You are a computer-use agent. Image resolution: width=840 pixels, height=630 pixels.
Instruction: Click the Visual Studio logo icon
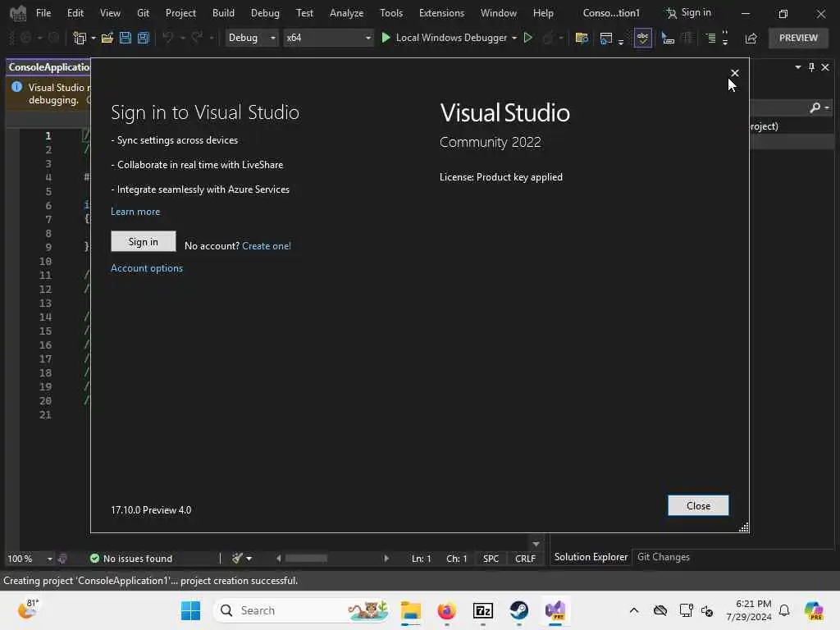pyautogui.click(x=18, y=13)
